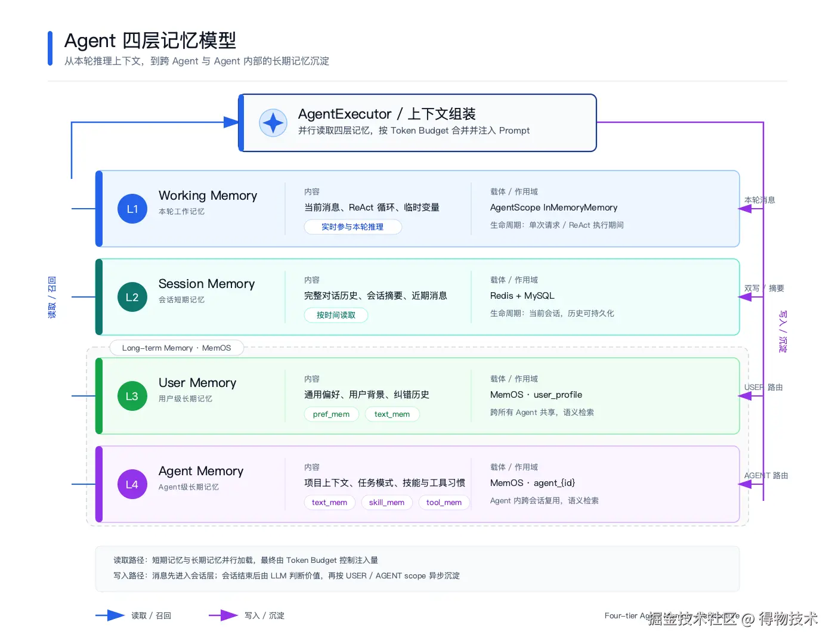The width and height of the screenshot is (835, 644).
Task: Click the 写入路径 note line
Action: tap(286, 576)
